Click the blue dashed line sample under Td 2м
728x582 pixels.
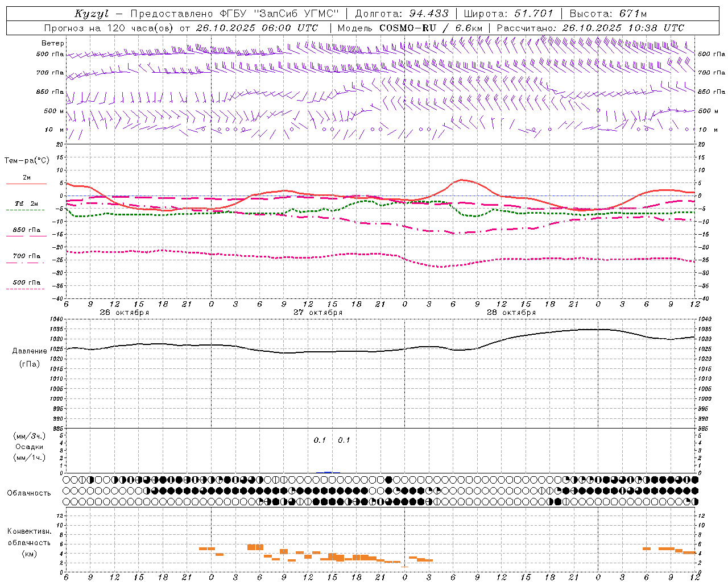pyautogui.click(x=26, y=210)
